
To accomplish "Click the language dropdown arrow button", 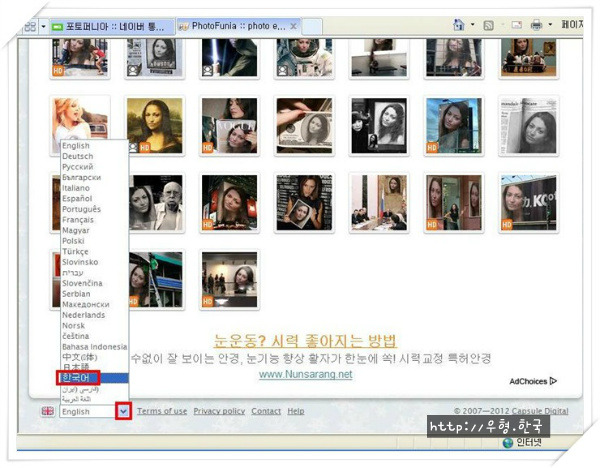I will [123, 411].
